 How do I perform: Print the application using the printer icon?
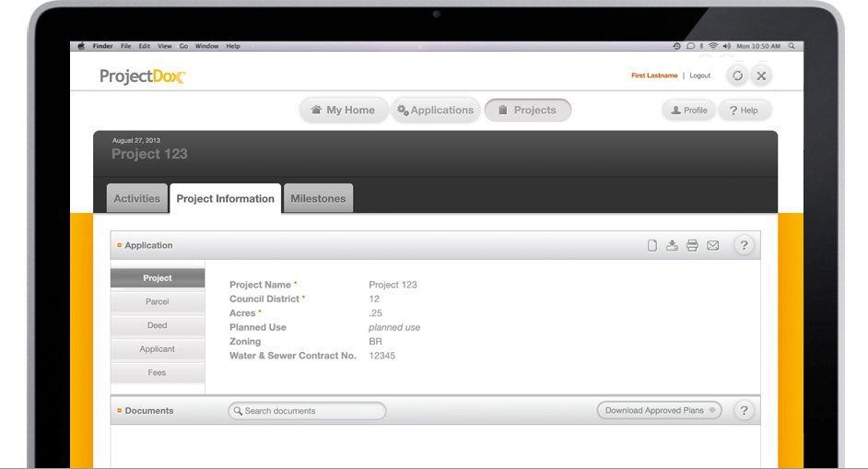tap(692, 246)
